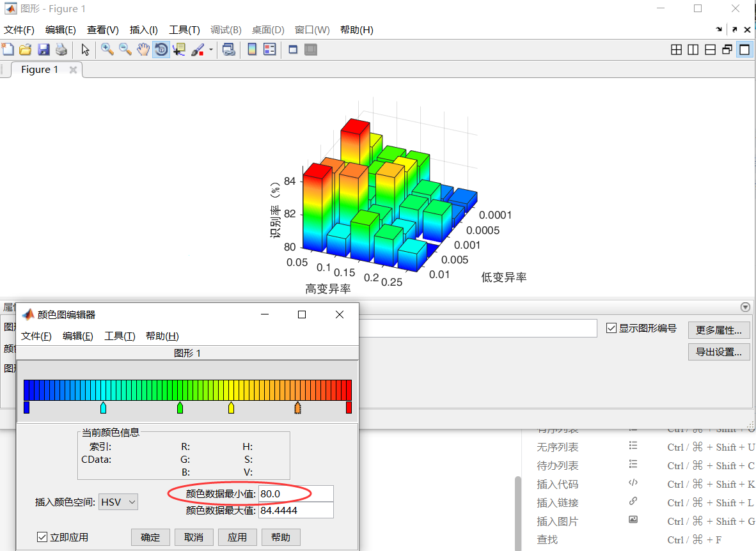
Task: Select the Data Cursor tool
Action: pos(179,50)
